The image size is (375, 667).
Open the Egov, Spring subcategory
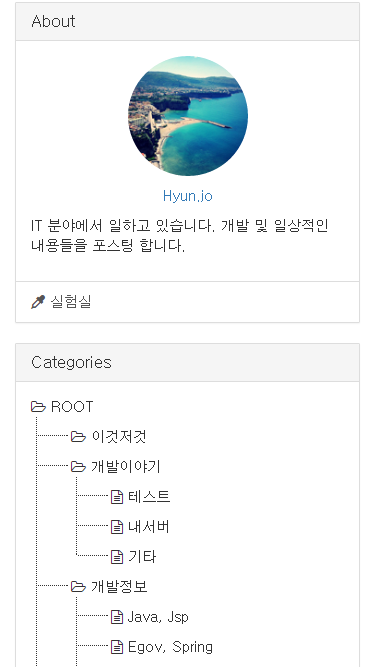point(170,647)
